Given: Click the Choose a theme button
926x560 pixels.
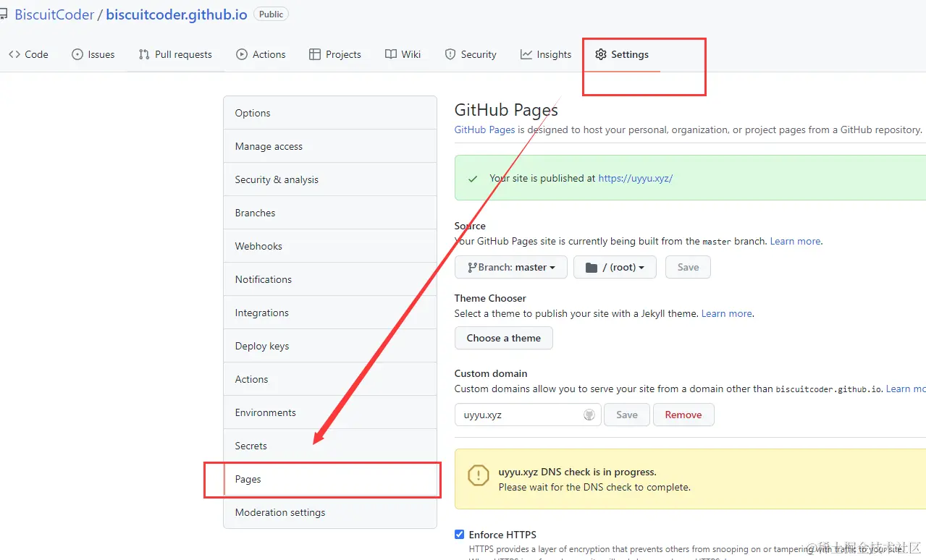Looking at the screenshot, I should tap(504, 338).
